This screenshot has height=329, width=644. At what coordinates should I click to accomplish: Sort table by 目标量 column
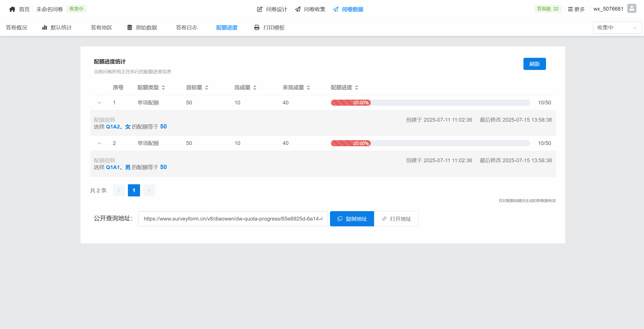(207, 88)
